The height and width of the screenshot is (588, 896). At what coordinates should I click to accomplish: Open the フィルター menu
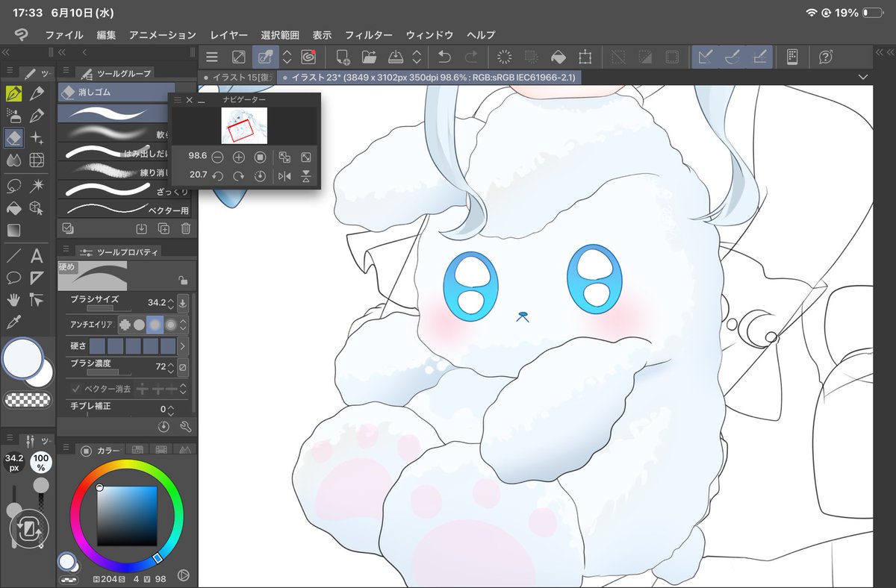(369, 35)
